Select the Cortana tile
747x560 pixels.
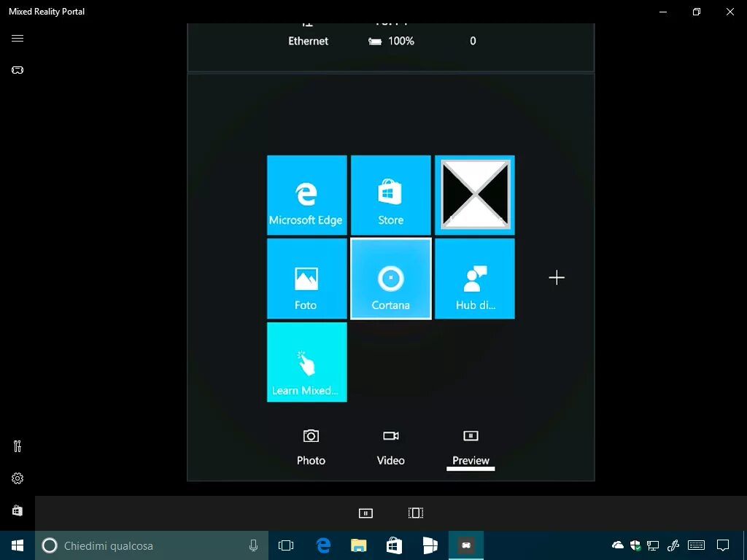coord(391,279)
